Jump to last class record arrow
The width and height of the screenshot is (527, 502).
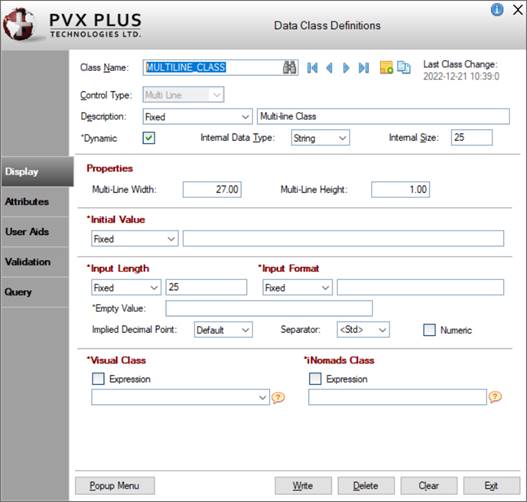(364, 68)
